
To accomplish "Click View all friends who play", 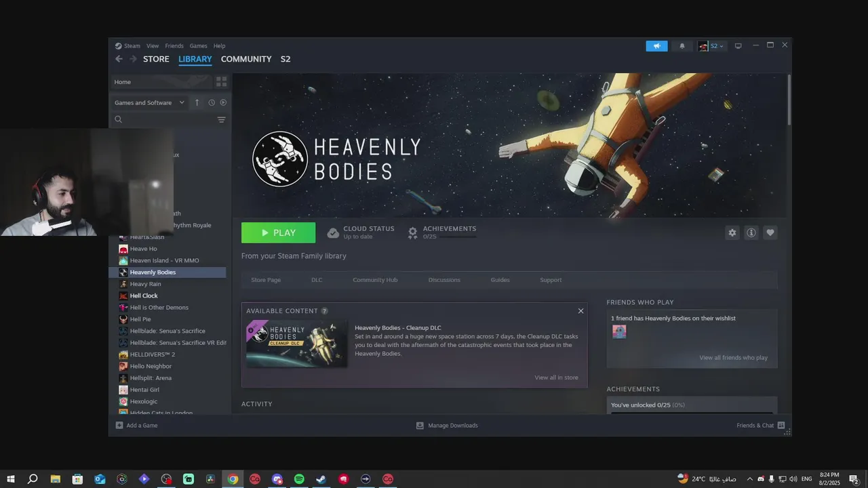I will (733, 358).
